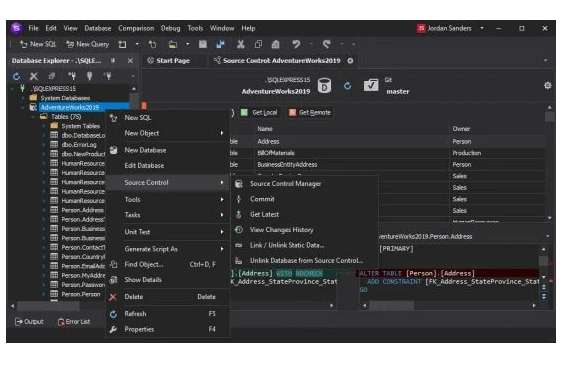This screenshot has width=562, height=365.
Task: Choose Unlink Database from Source Control
Action: (x=305, y=261)
